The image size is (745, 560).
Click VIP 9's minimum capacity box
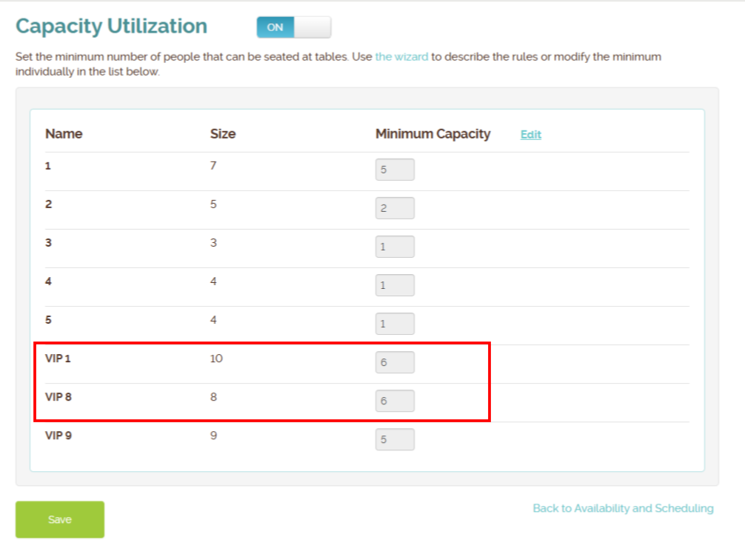pyautogui.click(x=395, y=439)
